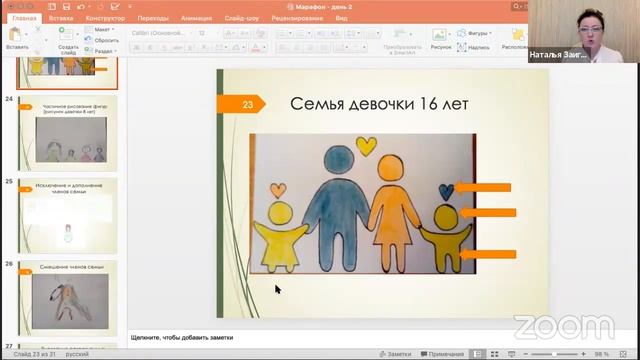
Task: Open the Section (Раздел) dropdown
Action: pyautogui.click(x=101, y=51)
